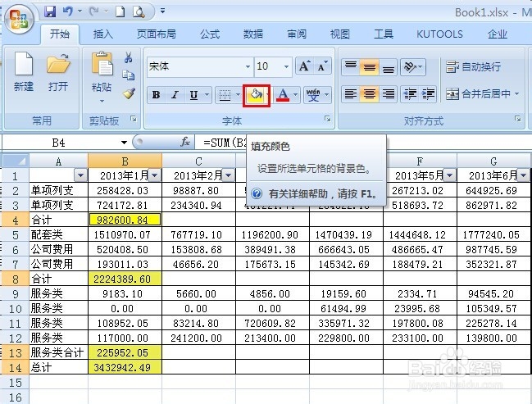Save the workbook with the floppy icon
This screenshot has width=532, height=404.
coord(50,11)
